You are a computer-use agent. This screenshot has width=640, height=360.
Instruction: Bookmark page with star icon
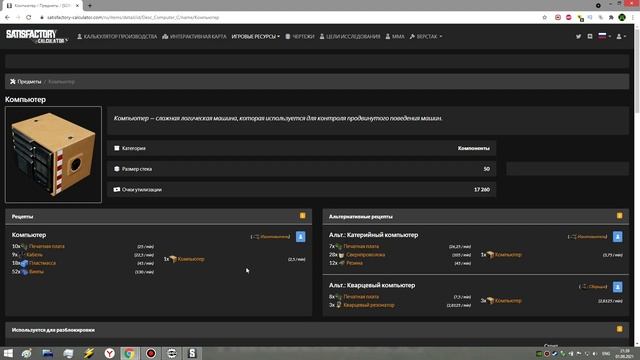pos(544,18)
